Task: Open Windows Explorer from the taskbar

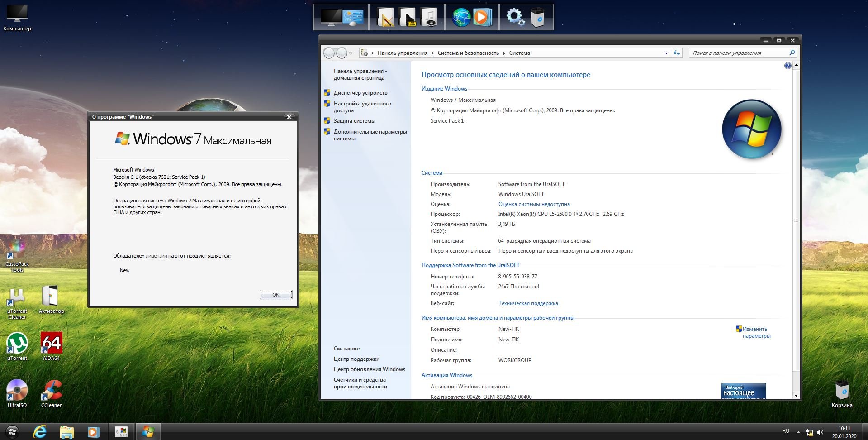Action: click(66, 432)
